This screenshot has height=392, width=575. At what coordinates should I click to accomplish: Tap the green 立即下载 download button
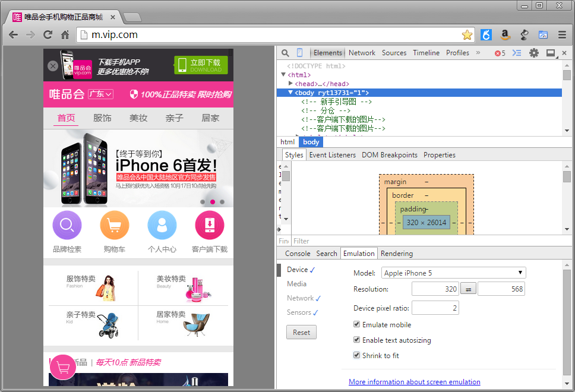point(201,65)
